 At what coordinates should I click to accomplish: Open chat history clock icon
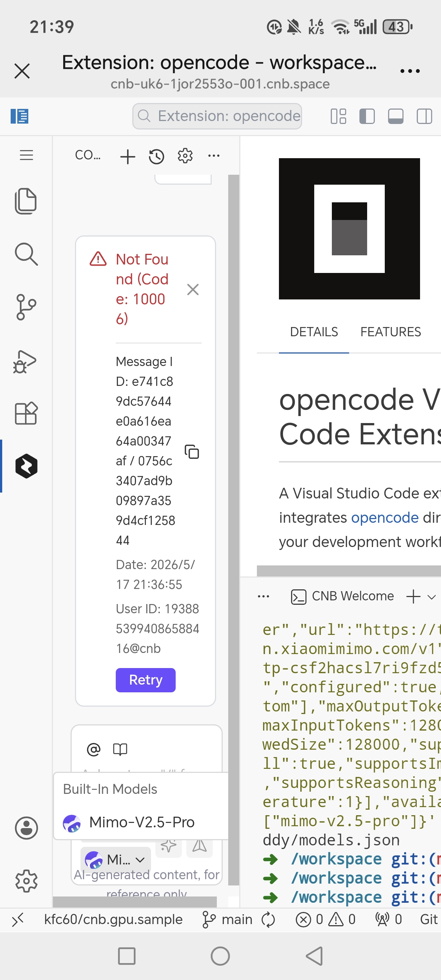(x=156, y=156)
